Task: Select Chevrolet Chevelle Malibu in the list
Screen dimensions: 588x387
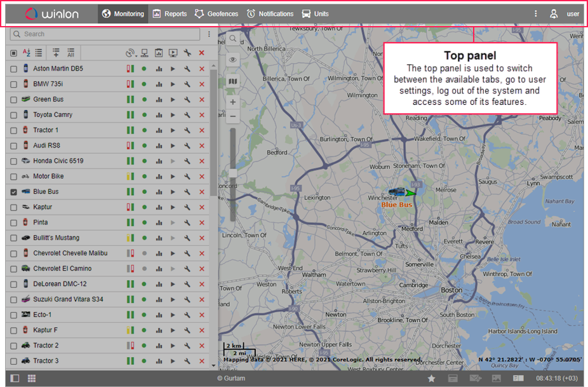Action: point(70,253)
